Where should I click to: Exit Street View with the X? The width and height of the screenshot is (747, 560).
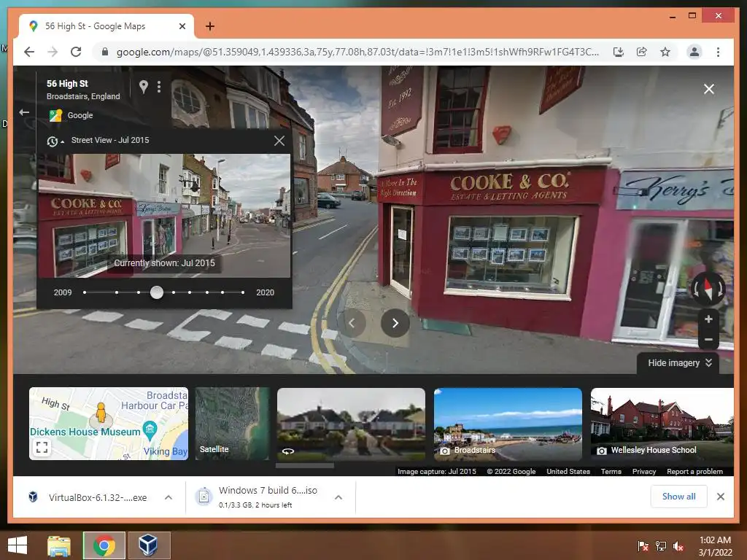point(709,89)
